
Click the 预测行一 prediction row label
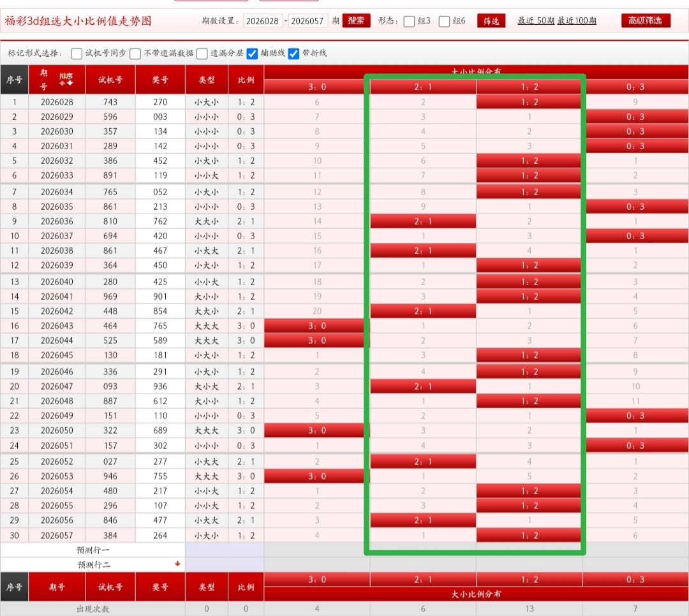click(x=93, y=550)
